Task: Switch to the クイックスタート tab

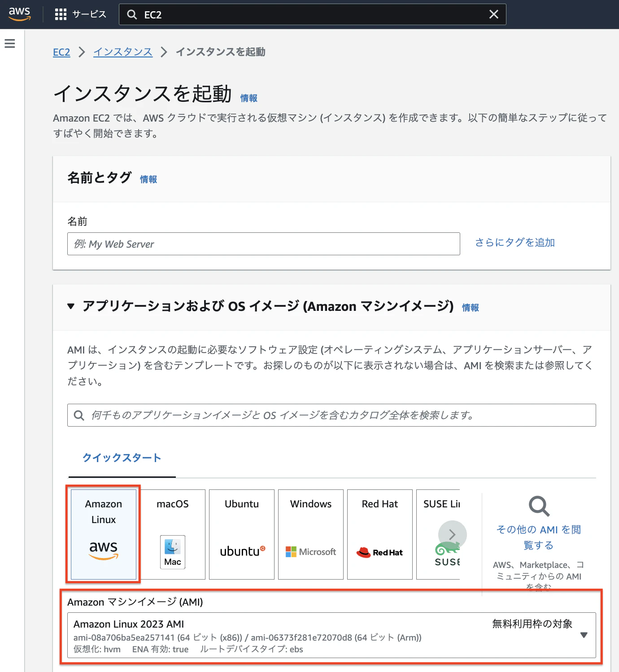Action: point(122,458)
